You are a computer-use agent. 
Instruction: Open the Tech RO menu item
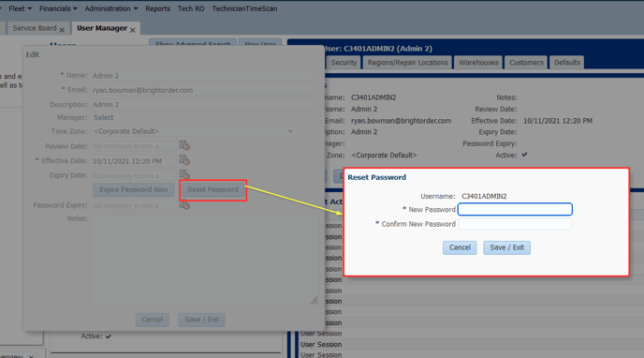click(191, 8)
